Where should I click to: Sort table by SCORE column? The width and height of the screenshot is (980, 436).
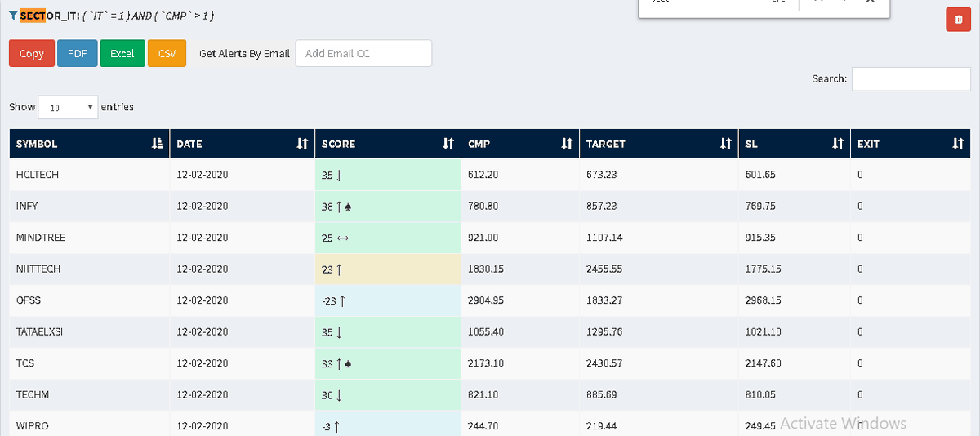point(388,144)
